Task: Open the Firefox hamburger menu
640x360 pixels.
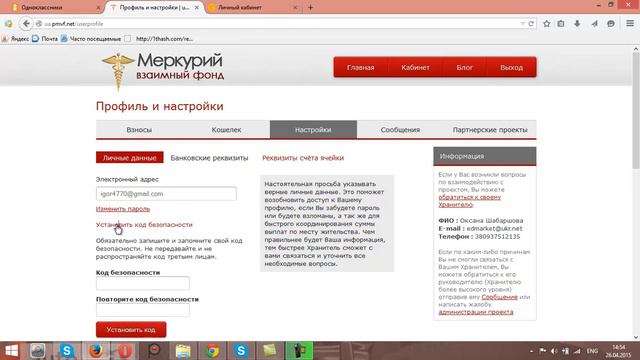Action: pyautogui.click(x=630, y=24)
